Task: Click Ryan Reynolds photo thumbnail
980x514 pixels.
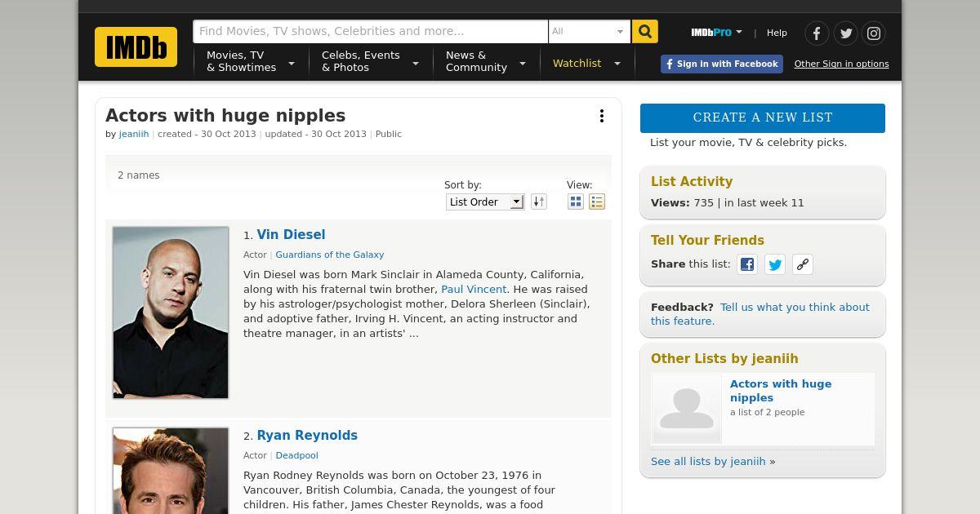Action: pyautogui.click(x=171, y=471)
